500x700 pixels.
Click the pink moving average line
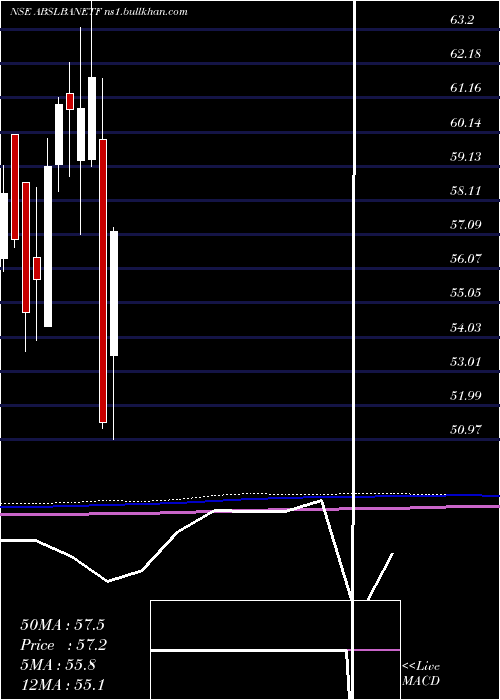coord(250,510)
